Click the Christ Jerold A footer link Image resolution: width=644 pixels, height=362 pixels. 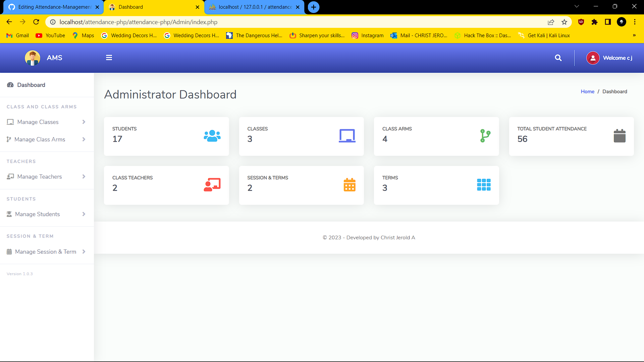(x=398, y=237)
